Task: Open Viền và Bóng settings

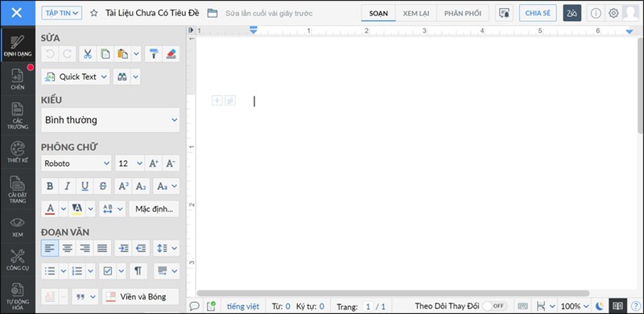Action: tap(140, 297)
